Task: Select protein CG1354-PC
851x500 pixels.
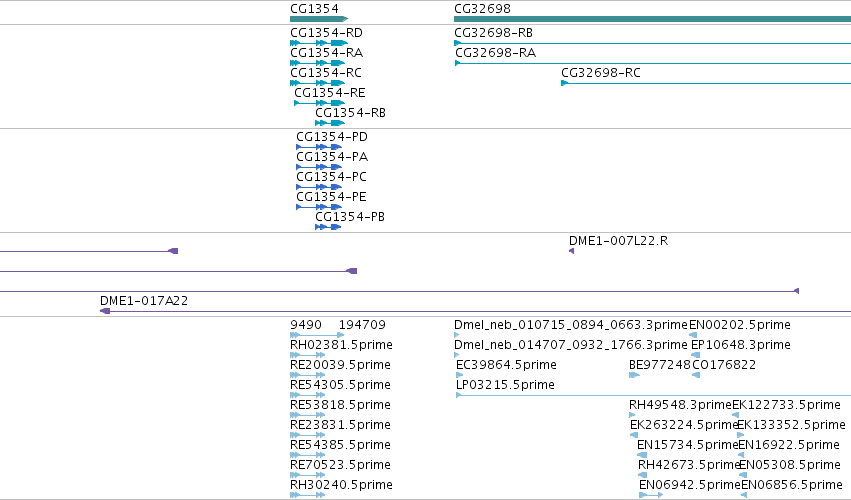Action: pyautogui.click(x=332, y=177)
